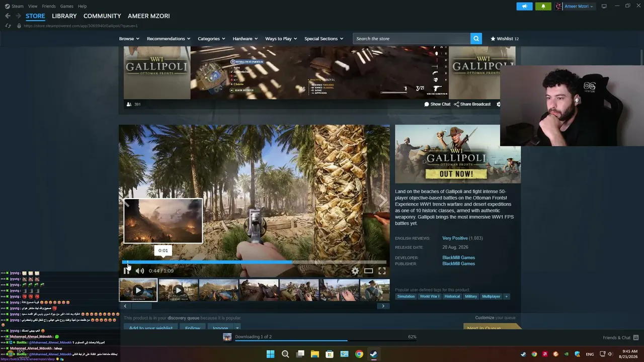Open the Friends menu
Image resolution: width=644 pixels, height=362 pixels.
coord(49,6)
